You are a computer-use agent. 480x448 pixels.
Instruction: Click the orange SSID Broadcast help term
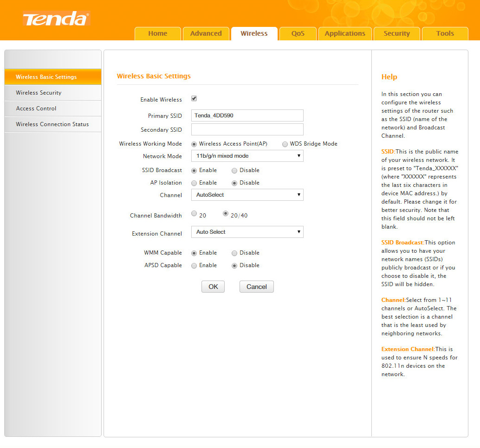click(402, 243)
